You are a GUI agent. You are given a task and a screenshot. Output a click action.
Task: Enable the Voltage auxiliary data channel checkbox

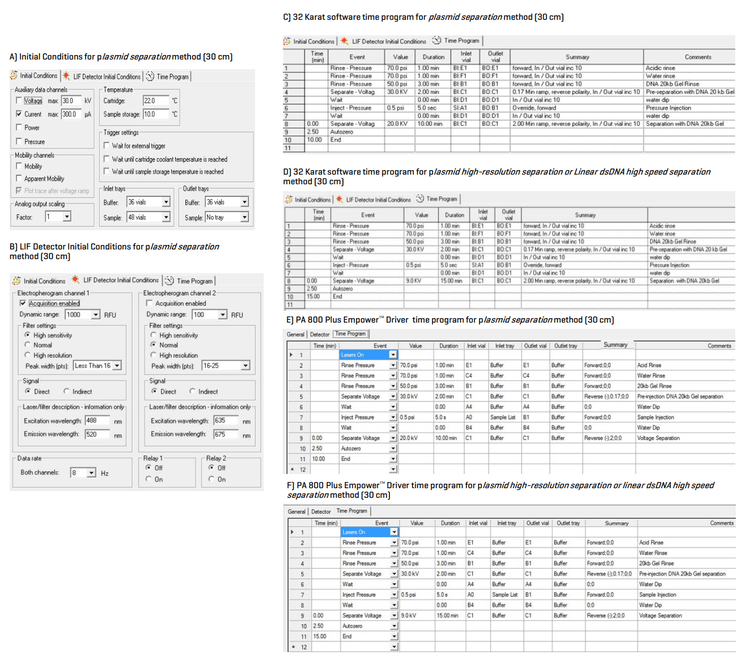point(20,101)
